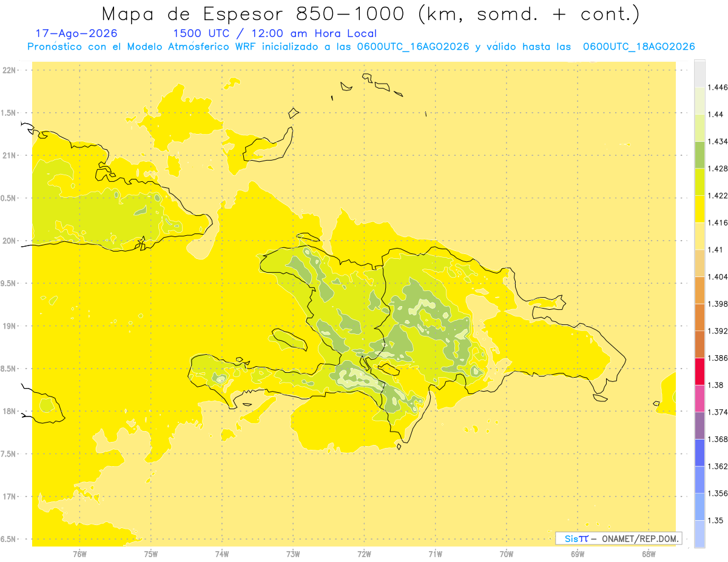Click the latitude label '18N'

[x=10, y=412]
